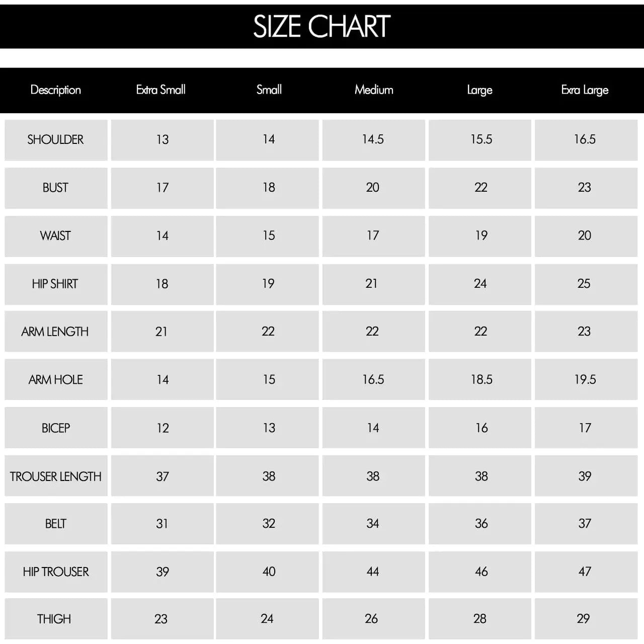Select the Medium shoulder value 14.5
Screen dimensions: 644x644
(x=373, y=140)
